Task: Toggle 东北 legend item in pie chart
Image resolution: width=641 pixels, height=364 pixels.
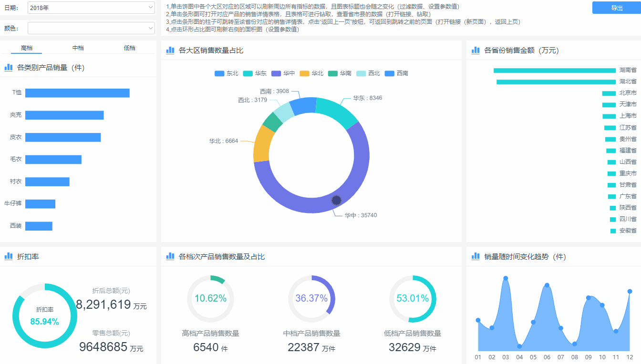Action: coord(227,73)
